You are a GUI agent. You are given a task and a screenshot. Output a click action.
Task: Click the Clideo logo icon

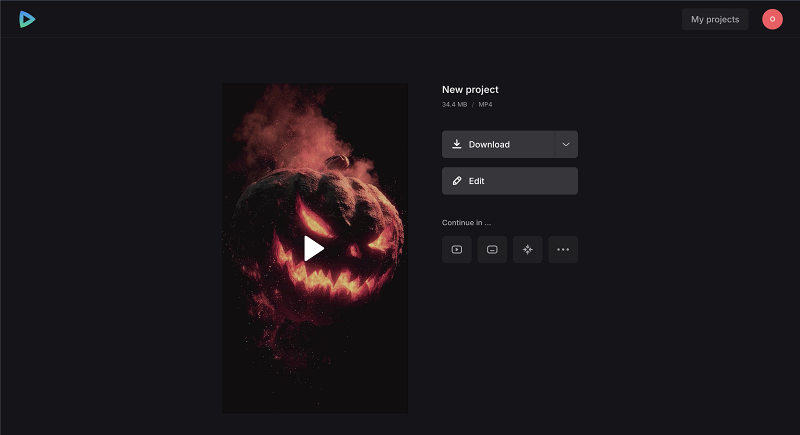[27, 19]
